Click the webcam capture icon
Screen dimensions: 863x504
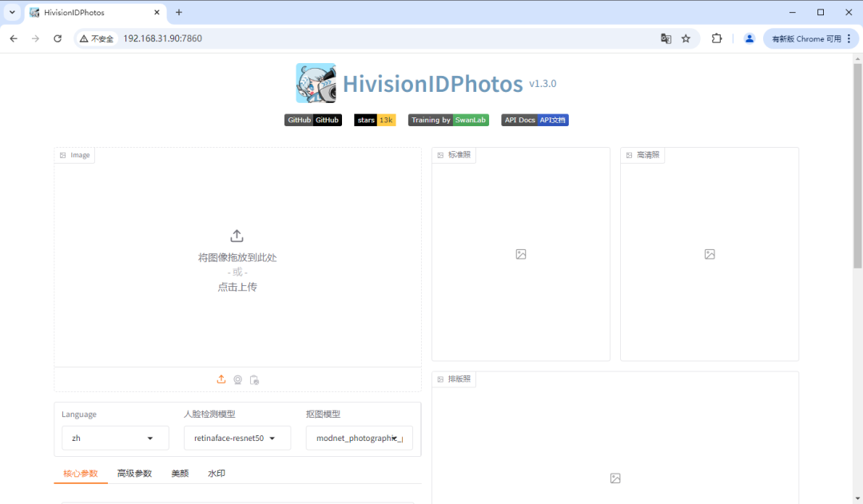238,379
